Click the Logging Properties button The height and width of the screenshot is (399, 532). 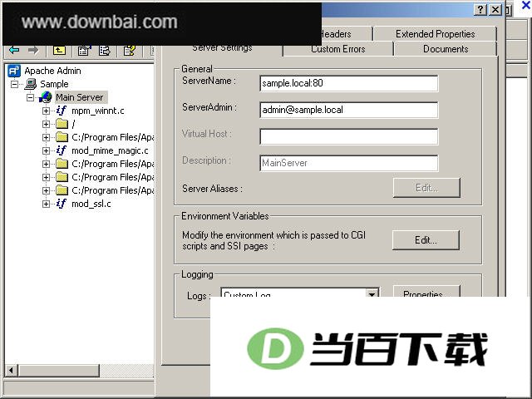[x=426, y=292]
